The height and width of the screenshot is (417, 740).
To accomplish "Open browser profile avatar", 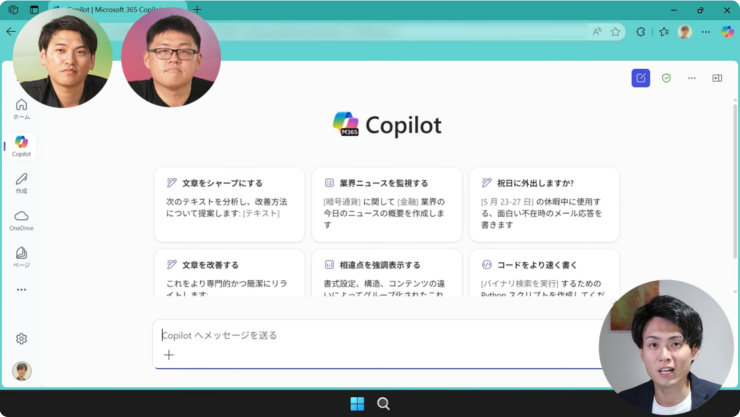I will click(x=684, y=32).
